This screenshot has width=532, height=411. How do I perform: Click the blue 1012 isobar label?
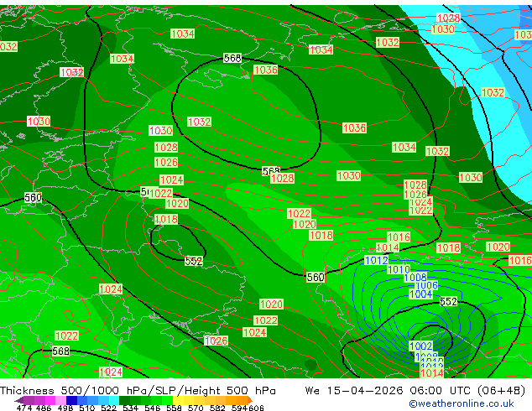tap(376, 260)
